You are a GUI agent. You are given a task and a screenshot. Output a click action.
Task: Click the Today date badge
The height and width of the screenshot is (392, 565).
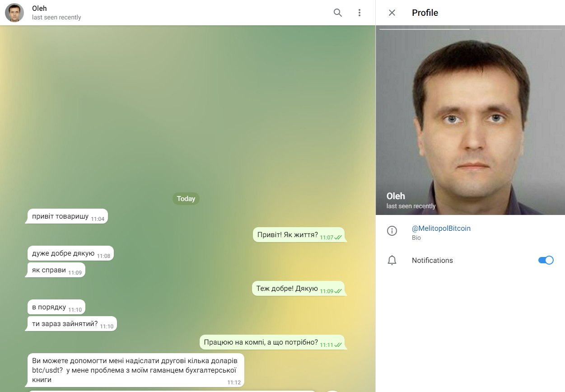[x=186, y=199]
